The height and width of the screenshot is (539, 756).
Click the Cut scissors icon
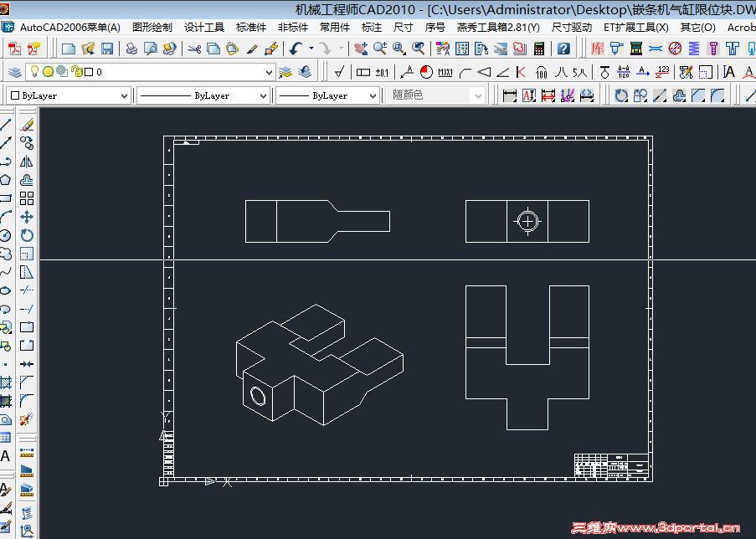195,49
